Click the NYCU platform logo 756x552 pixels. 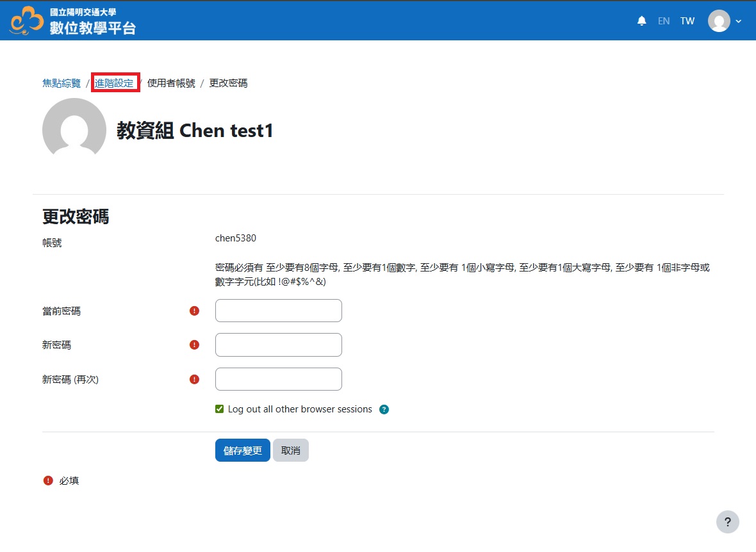72,20
